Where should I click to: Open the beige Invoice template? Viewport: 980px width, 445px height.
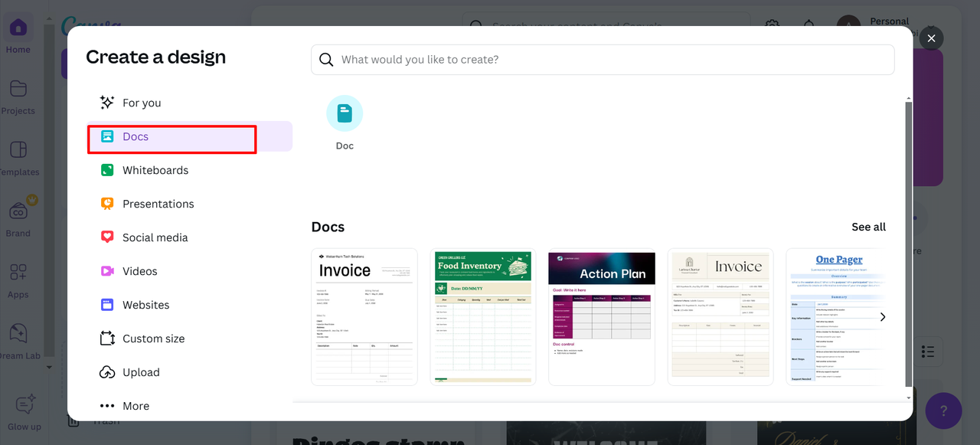click(x=720, y=316)
